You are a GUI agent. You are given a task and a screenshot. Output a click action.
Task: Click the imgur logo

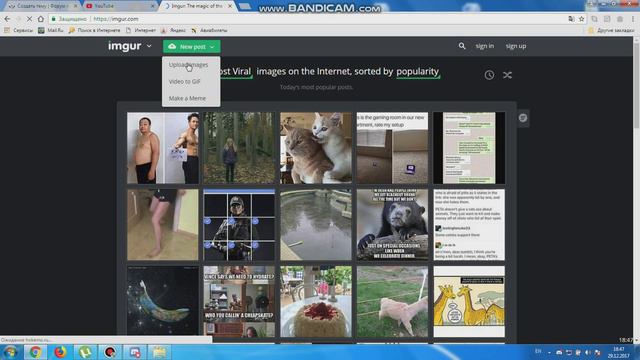tap(124, 46)
